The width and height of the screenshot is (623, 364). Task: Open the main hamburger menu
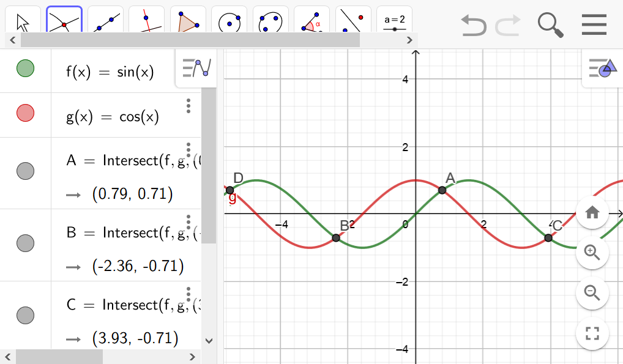point(592,25)
